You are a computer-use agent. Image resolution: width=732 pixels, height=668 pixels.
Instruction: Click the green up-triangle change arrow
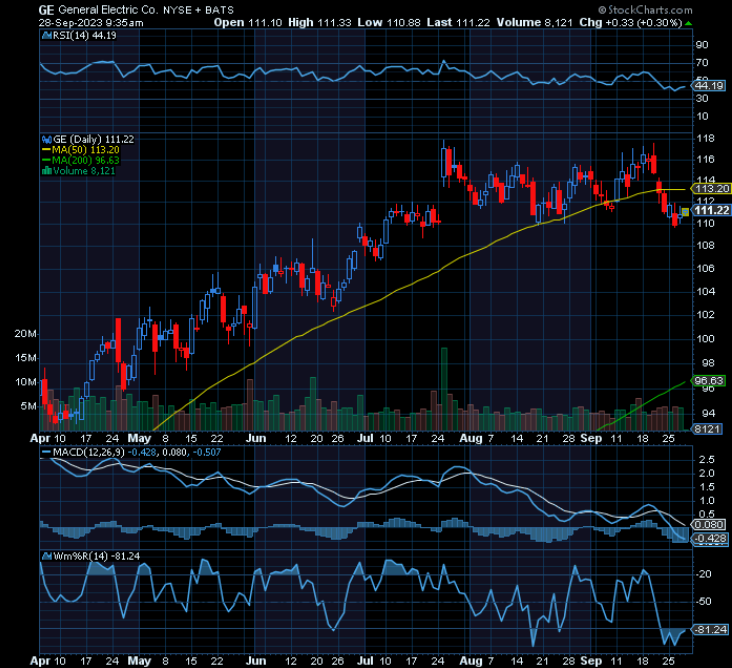(688, 23)
